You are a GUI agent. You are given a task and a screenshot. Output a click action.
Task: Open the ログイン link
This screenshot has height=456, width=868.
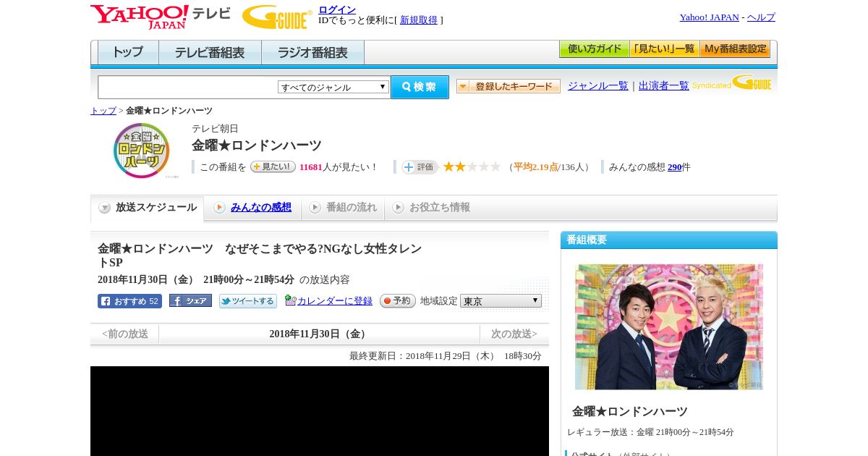pyautogui.click(x=337, y=9)
